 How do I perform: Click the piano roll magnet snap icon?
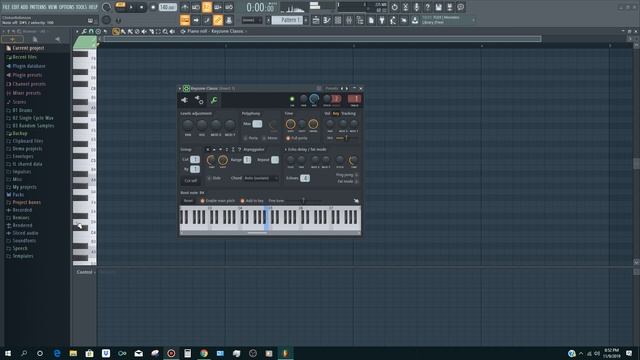(91, 31)
